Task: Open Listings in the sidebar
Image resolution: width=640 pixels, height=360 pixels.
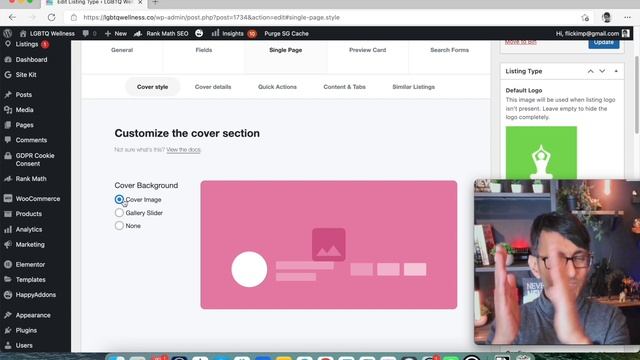Action: tap(27, 44)
